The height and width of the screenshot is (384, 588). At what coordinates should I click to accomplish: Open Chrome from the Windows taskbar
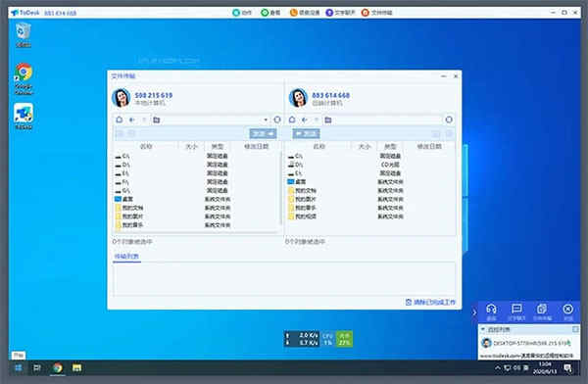(x=58, y=368)
